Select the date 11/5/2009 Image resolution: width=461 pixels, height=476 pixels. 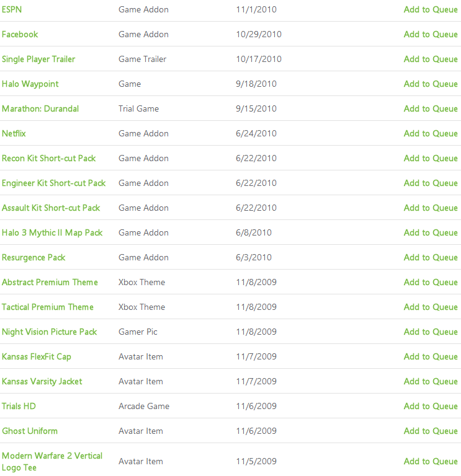coord(256,461)
